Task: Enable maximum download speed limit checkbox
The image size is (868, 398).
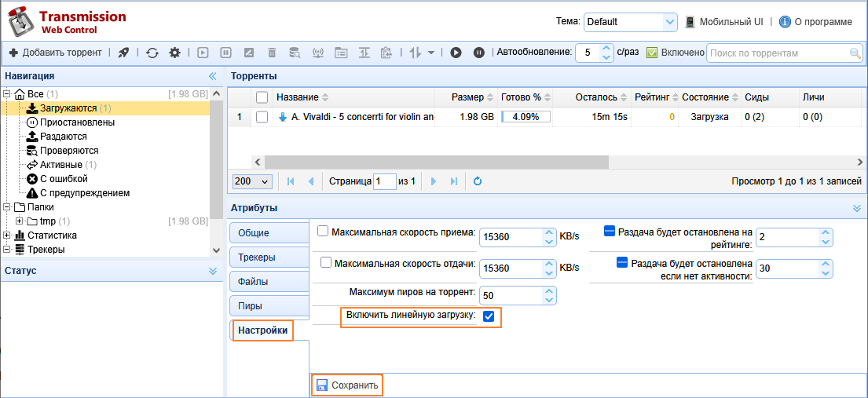Action: click(323, 232)
